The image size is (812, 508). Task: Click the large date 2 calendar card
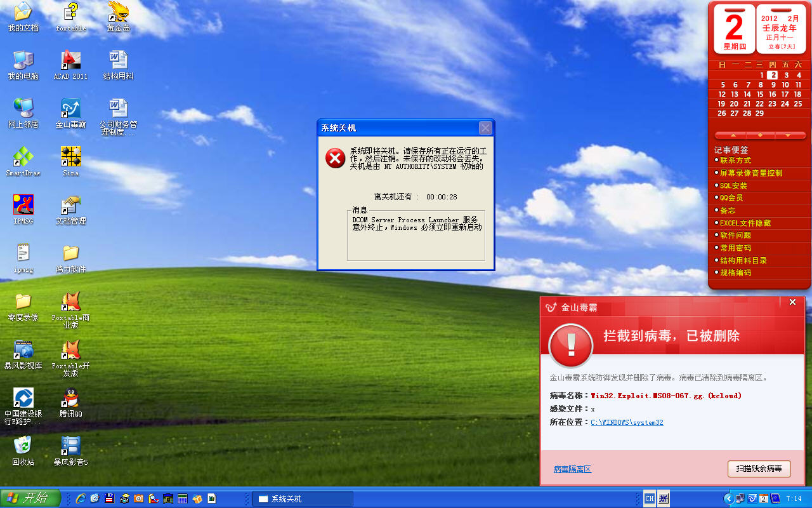[734, 29]
